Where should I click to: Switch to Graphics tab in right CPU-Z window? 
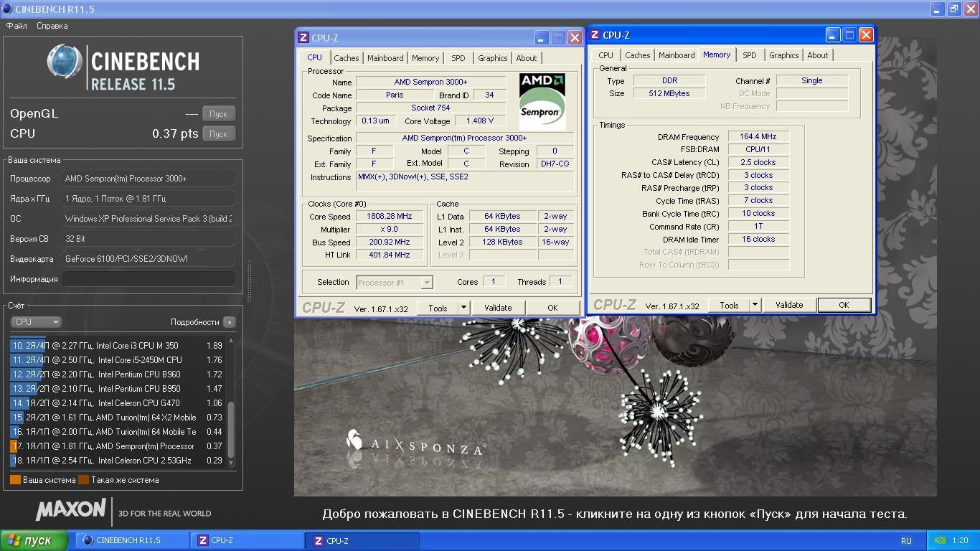pyautogui.click(x=784, y=55)
